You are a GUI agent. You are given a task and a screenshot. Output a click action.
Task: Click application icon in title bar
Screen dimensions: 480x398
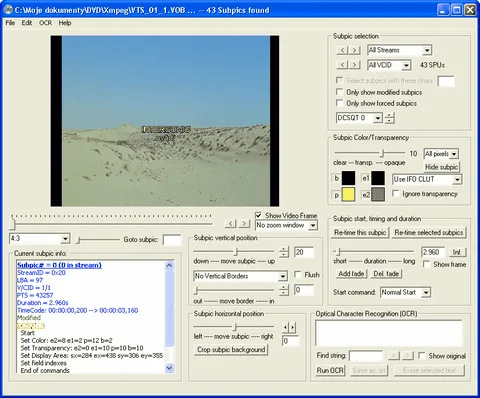coord(8,10)
